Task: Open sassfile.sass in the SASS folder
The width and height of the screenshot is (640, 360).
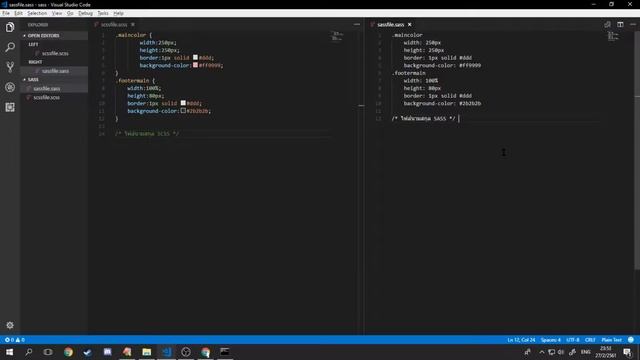Action: point(47,89)
